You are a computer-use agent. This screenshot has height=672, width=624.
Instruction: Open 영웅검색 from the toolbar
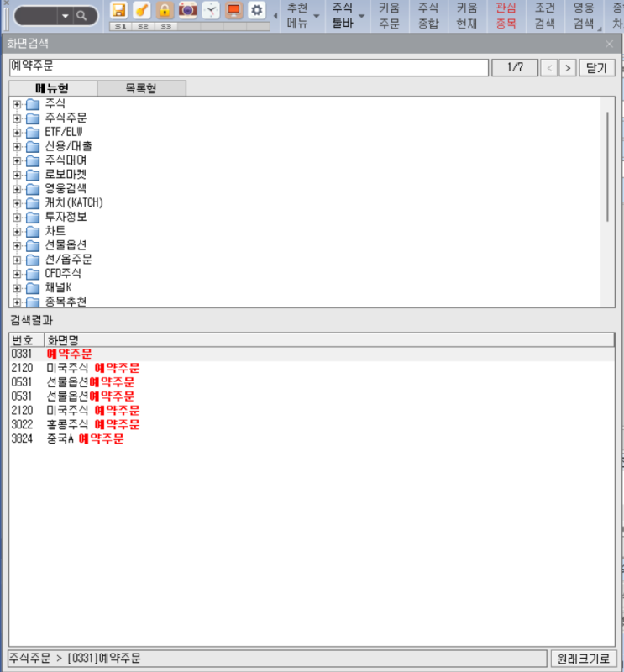point(584,16)
